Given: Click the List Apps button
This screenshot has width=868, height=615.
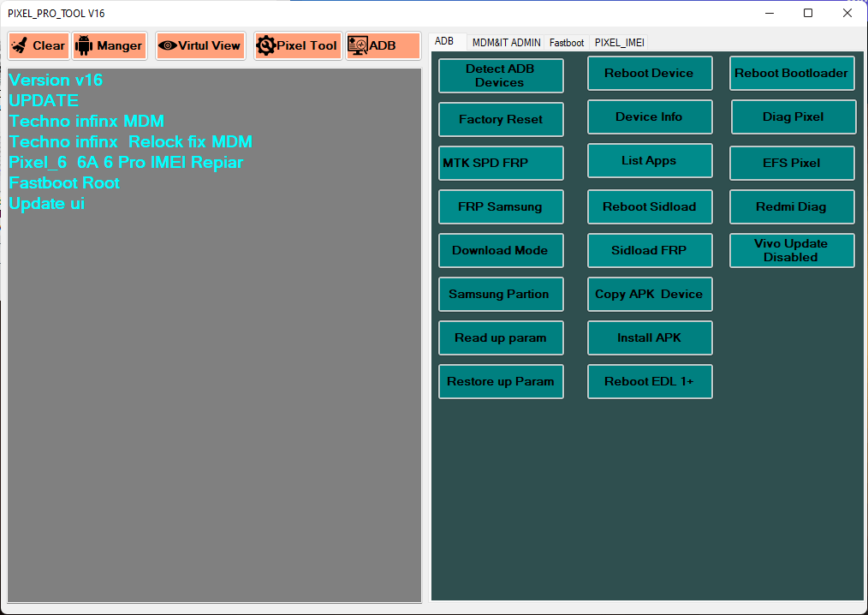Looking at the screenshot, I should pos(649,161).
